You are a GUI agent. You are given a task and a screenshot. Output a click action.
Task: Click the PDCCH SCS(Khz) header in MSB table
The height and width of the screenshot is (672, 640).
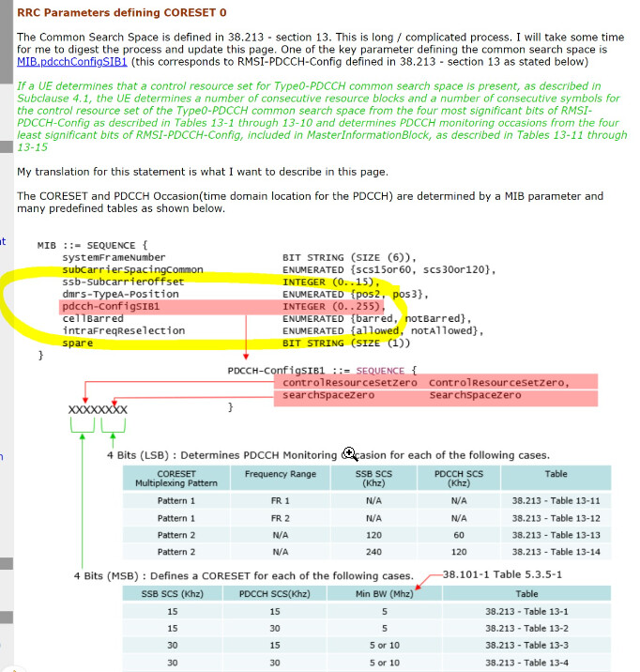pyautogui.click(x=275, y=594)
